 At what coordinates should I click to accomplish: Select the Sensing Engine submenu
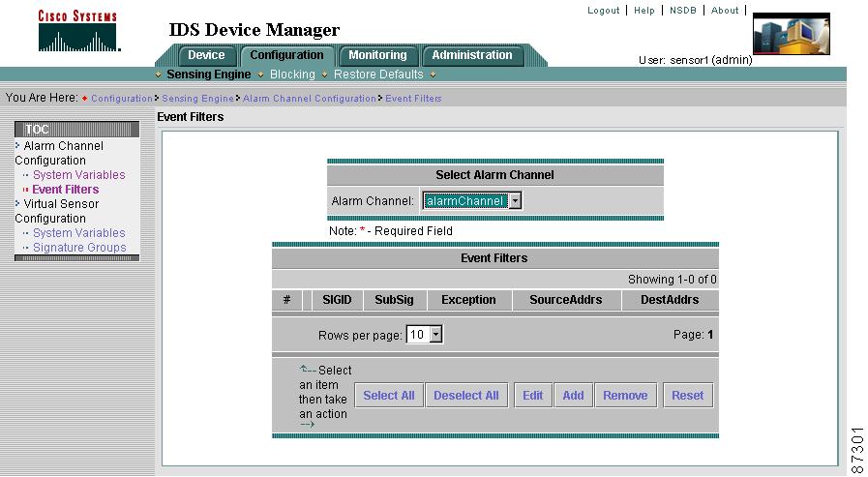pyautogui.click(x=209, y=75)
